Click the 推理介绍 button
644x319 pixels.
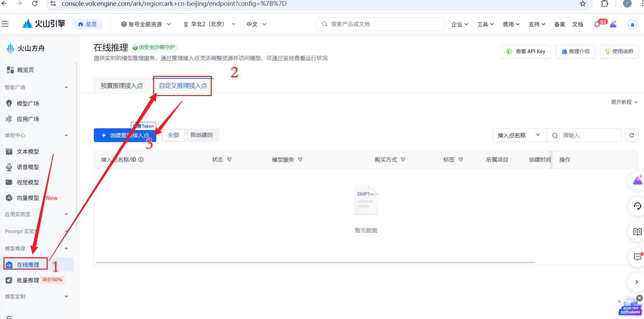575,51
